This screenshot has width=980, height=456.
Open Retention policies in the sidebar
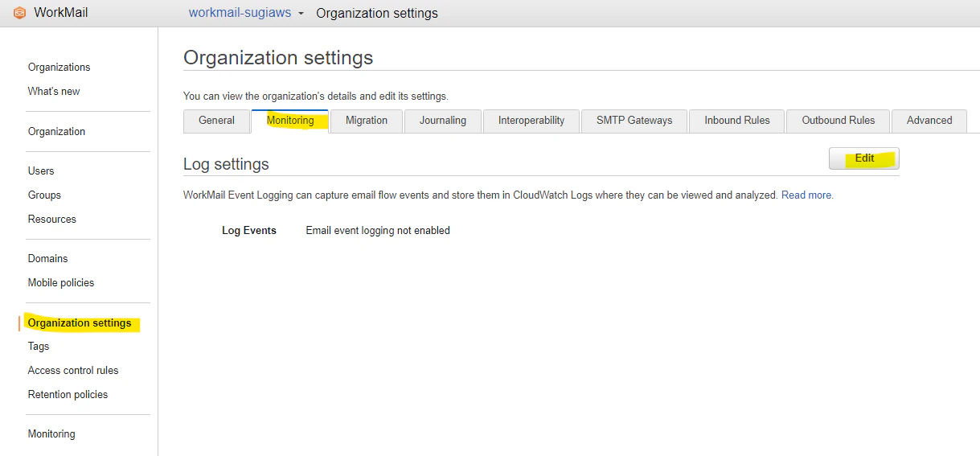68,395
